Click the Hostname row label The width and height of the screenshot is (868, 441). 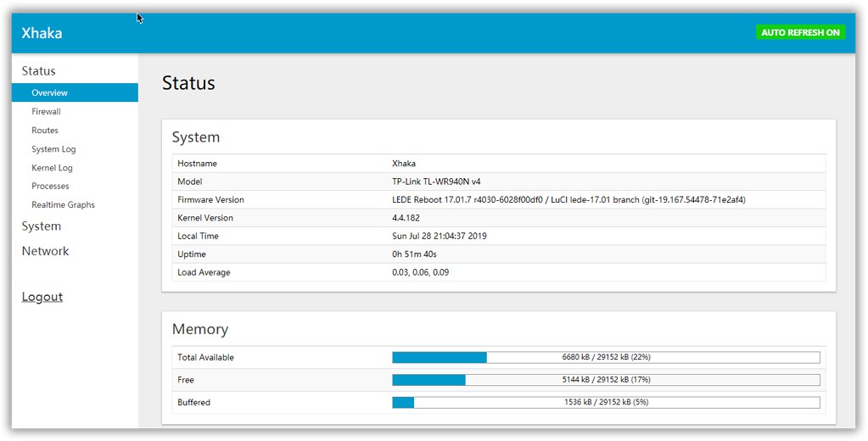[197, 163]
